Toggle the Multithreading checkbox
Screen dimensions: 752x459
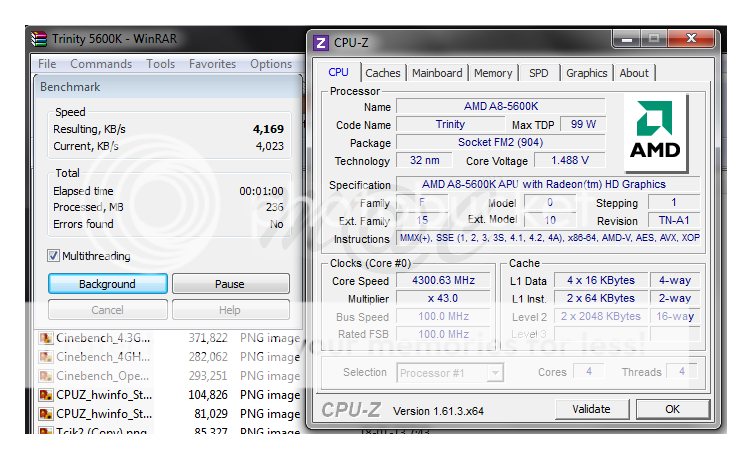53,256
